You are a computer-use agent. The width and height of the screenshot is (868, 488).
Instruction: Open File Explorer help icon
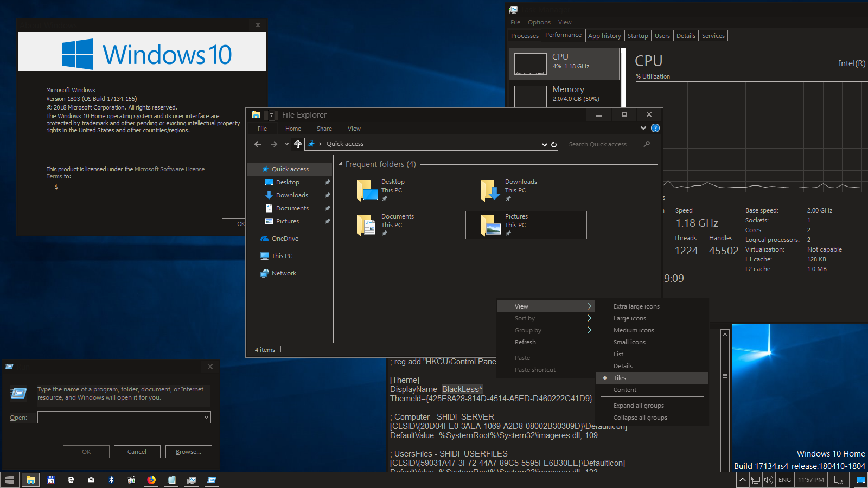[x=655, y=129]
